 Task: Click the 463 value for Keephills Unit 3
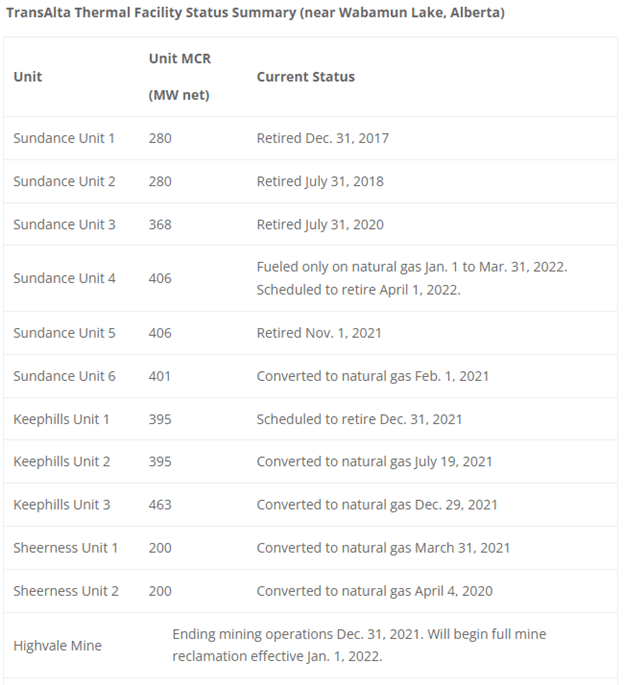click(x=160, y=505)
